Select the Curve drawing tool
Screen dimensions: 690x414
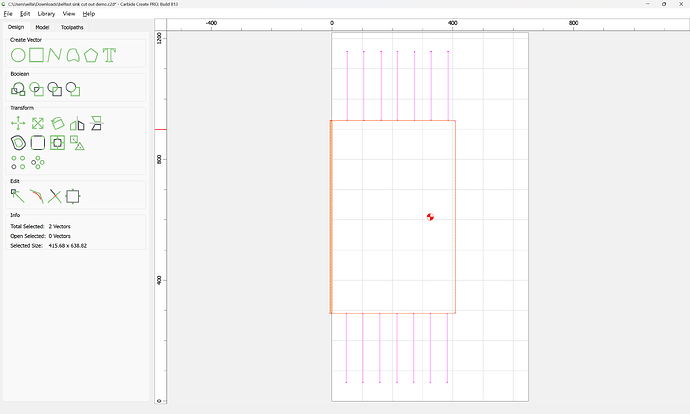click(x=73, y=55)
